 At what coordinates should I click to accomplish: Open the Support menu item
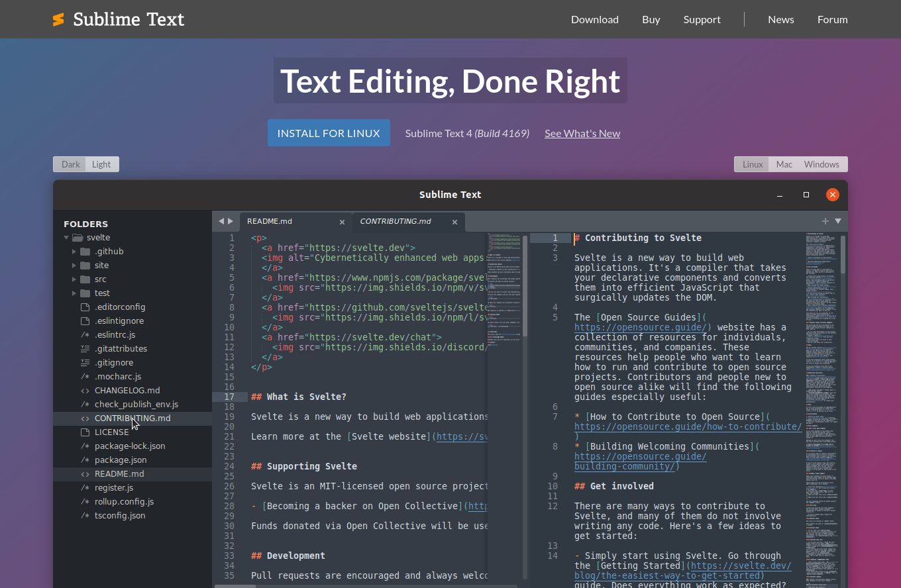pos(702,19)
